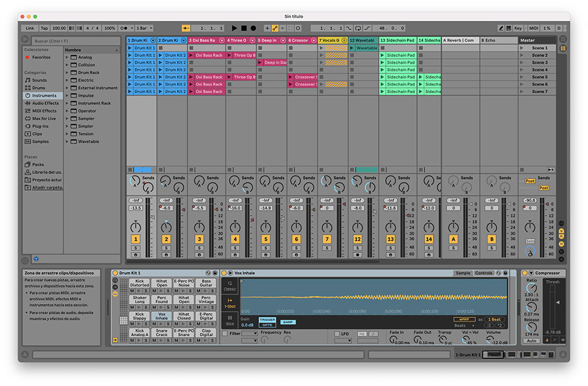
Task: Solo track 3 with the S button
Action: (199, 248)
